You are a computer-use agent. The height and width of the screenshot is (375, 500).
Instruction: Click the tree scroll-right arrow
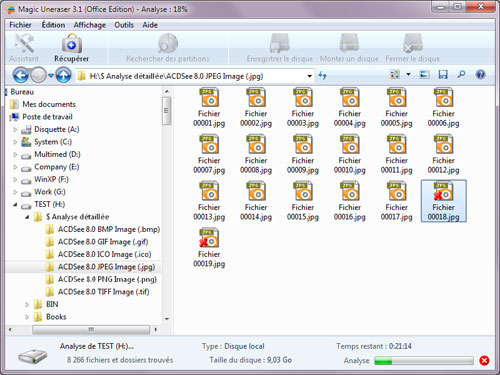[155, 330]
